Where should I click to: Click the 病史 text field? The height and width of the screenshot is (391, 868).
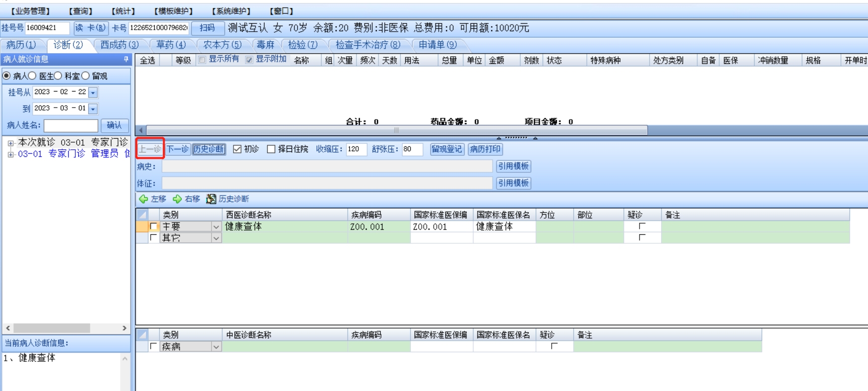point(327,166)
